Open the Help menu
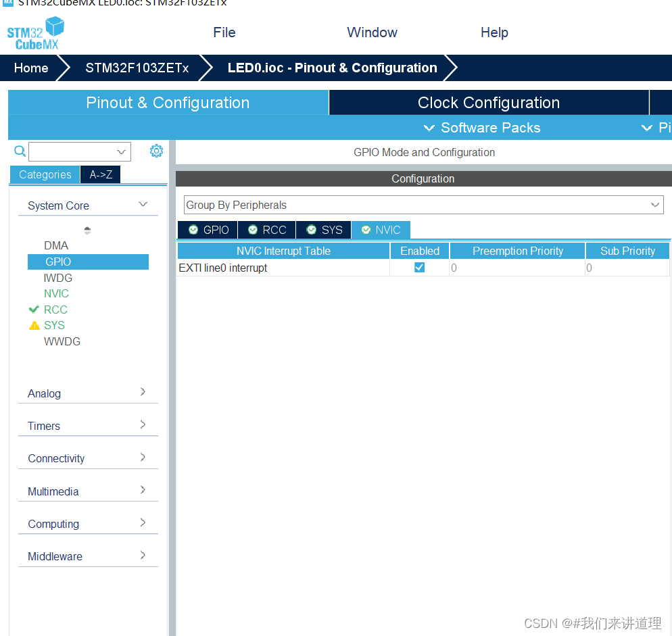Viewport: 672px width, 636px height. (494, 32)
